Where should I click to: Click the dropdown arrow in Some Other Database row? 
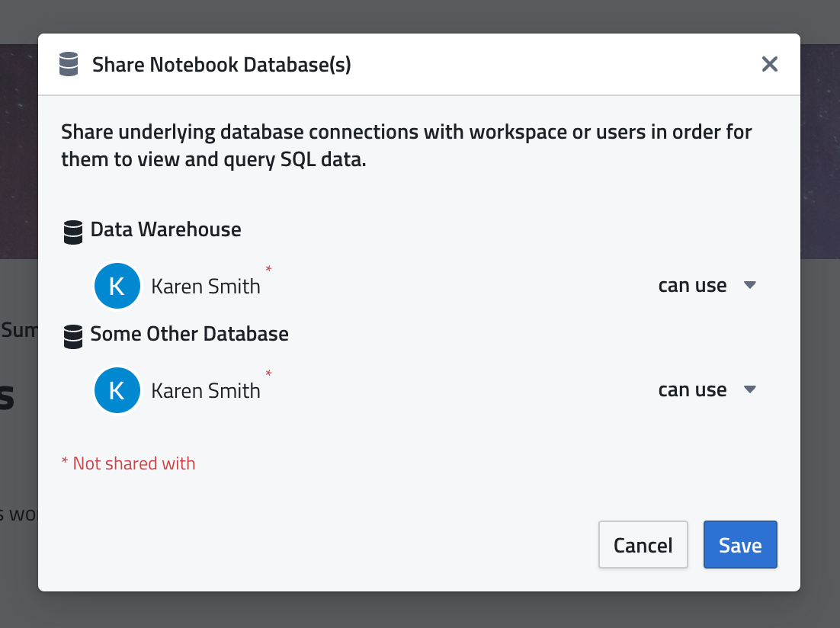(x=749, y=390)
